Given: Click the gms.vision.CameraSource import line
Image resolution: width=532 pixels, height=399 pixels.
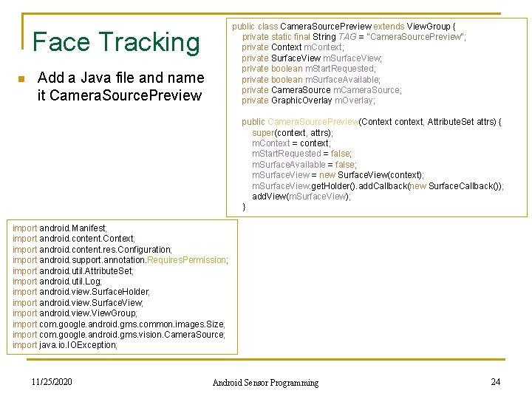Looking at the screenshot, I should pos(119,335).
